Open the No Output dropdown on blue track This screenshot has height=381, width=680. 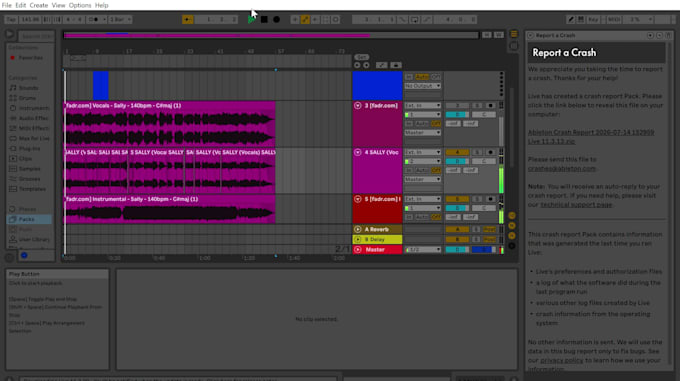tap(423, 86)
